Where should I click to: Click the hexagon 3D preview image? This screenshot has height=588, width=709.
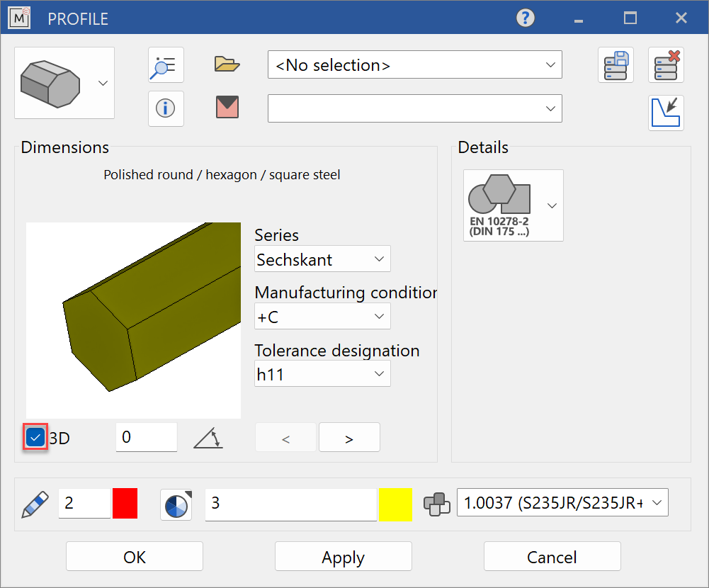pyautogui.click(x=133, y=320)
